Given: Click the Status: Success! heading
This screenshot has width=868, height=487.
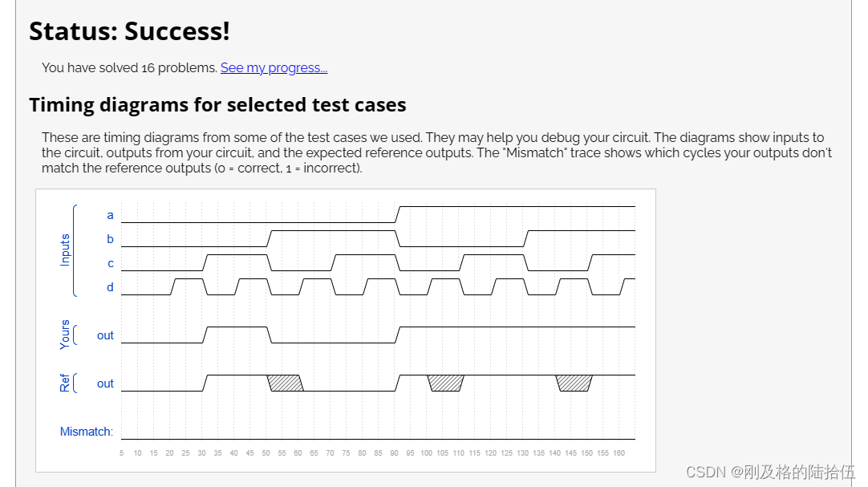Looking at the screenshot, I should coord(129,31).
